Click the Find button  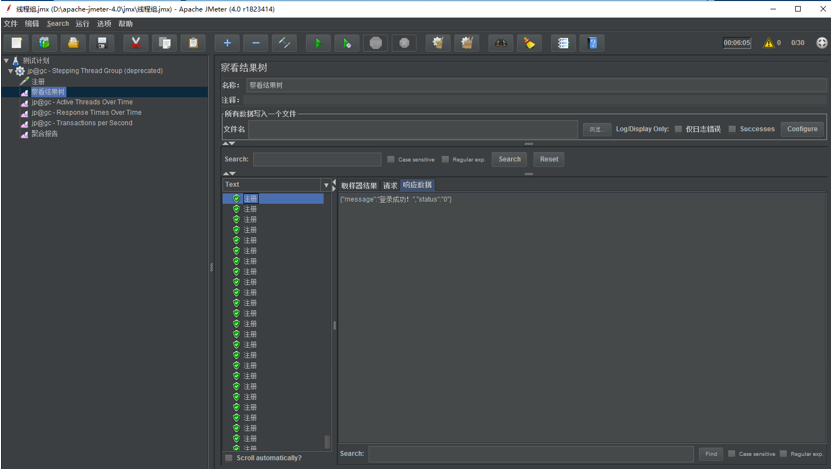711,454
